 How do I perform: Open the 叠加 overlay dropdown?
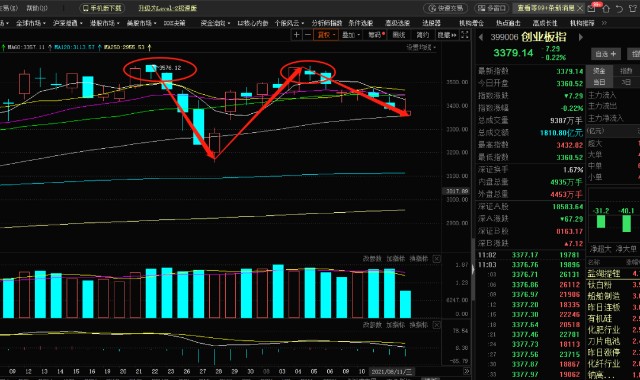tap(351, 35)
